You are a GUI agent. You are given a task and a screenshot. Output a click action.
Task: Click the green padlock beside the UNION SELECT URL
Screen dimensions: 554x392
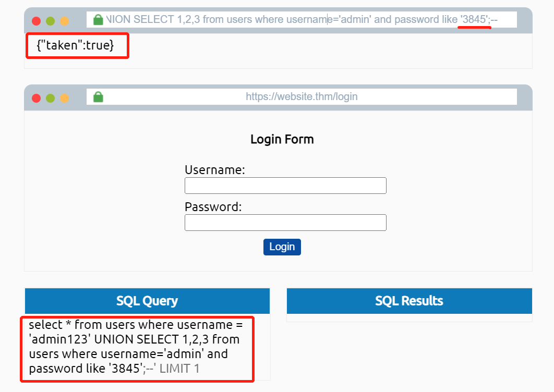pos(98,20)
